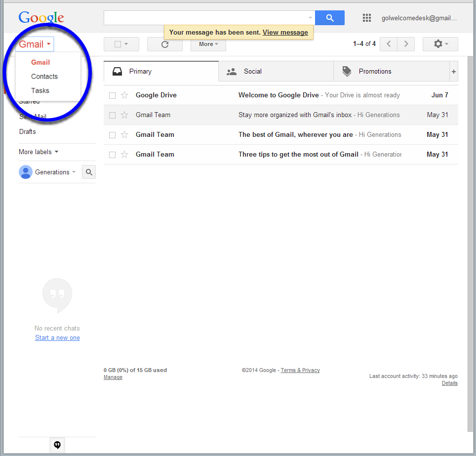Screen dimensions: 476x456
Task: Open the select-all dropdown arrow
Action: click(126, 44)
